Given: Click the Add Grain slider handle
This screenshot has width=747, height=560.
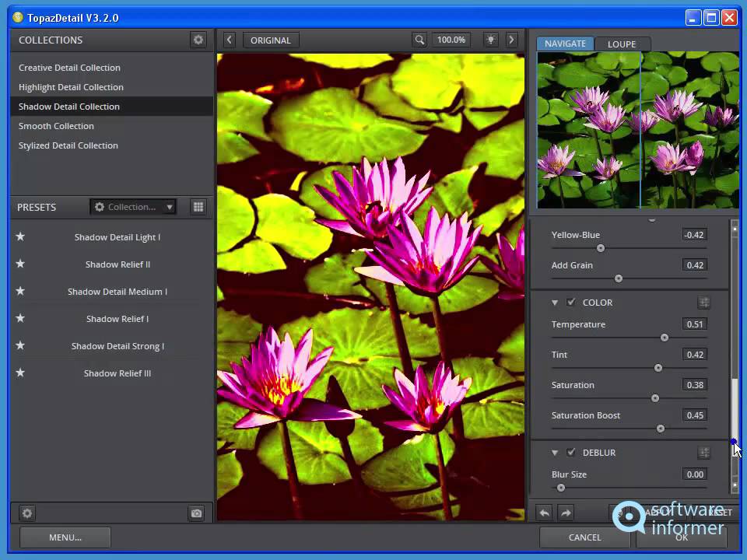Looking at the screenshot, I should (619, 278).
